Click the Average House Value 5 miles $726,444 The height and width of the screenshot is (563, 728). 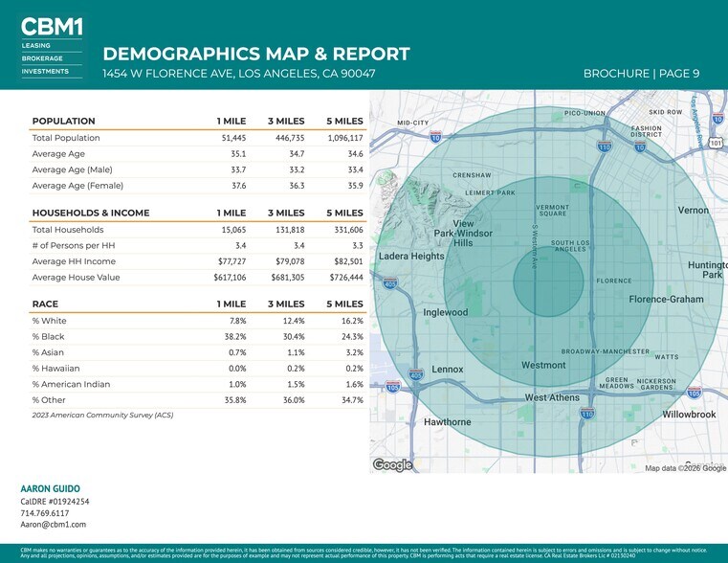coord(346,278)
